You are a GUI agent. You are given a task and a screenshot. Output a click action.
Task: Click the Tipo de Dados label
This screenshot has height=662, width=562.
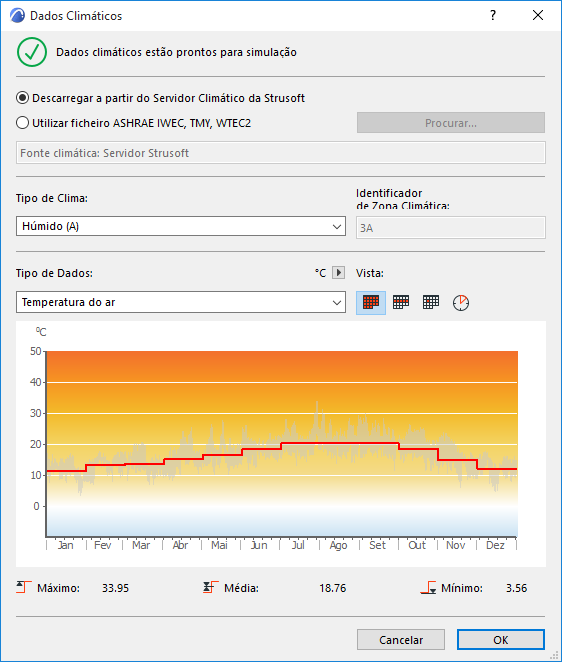(54, 273)
